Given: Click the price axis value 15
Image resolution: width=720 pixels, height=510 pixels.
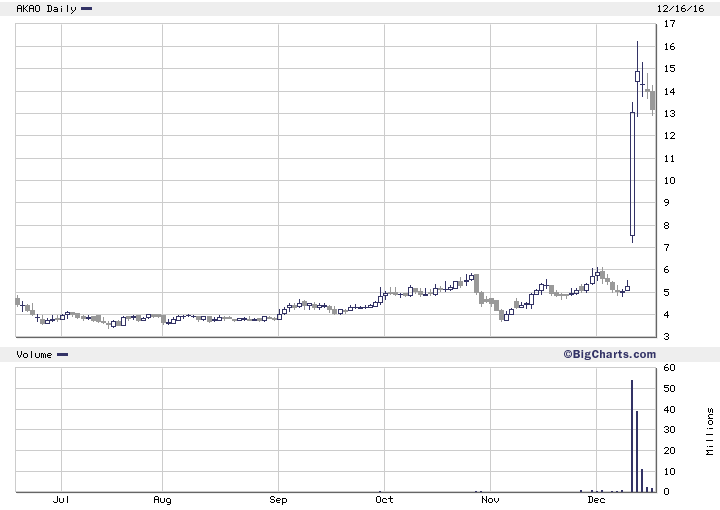Looking at the screenshot, I should pyautogui.click(x=669, y=68).
